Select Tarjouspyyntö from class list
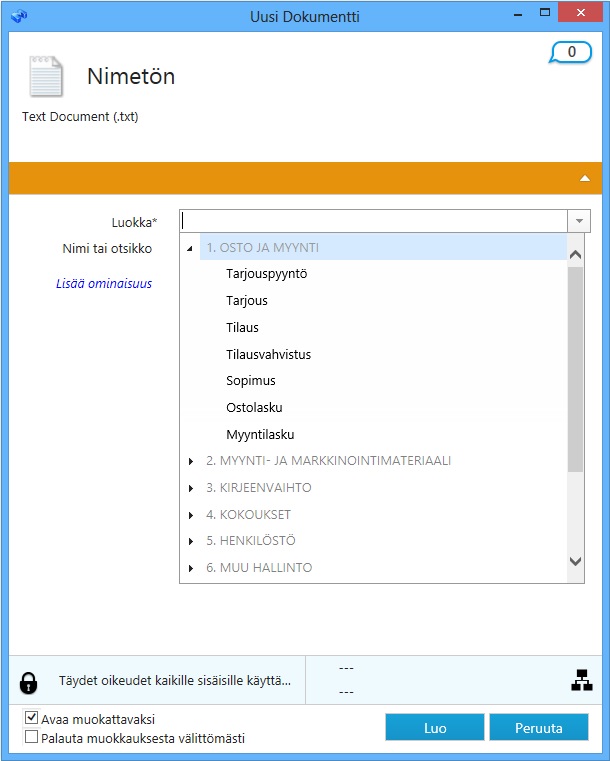The height and width of the screenshot is (761, 610). [266, 274]
